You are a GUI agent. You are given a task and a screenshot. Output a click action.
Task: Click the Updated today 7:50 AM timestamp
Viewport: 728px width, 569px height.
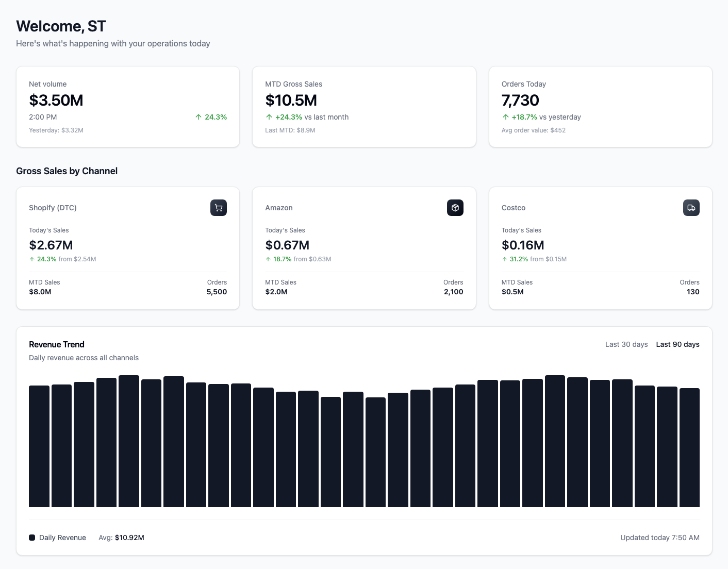[x=659, y=537]
